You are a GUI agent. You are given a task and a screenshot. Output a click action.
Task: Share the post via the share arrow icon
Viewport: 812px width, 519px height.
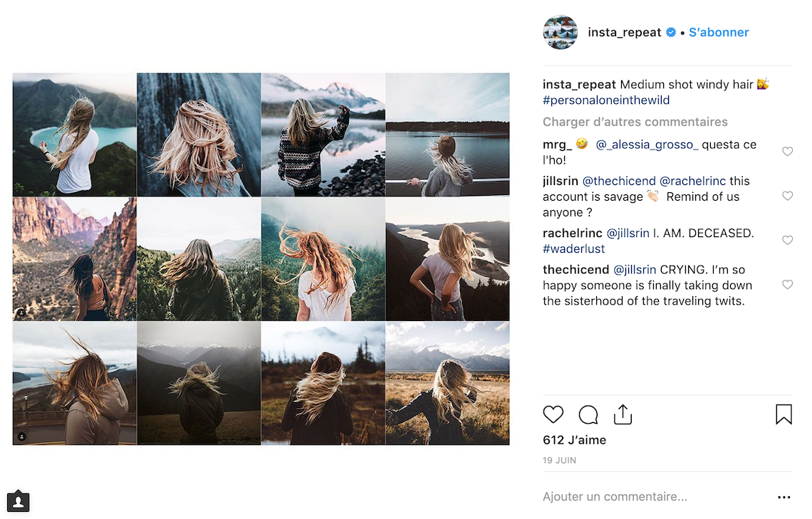623,414
